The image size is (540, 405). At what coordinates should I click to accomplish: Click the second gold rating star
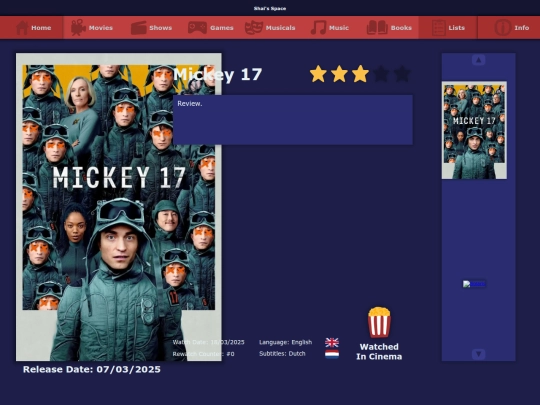(339, 74)
